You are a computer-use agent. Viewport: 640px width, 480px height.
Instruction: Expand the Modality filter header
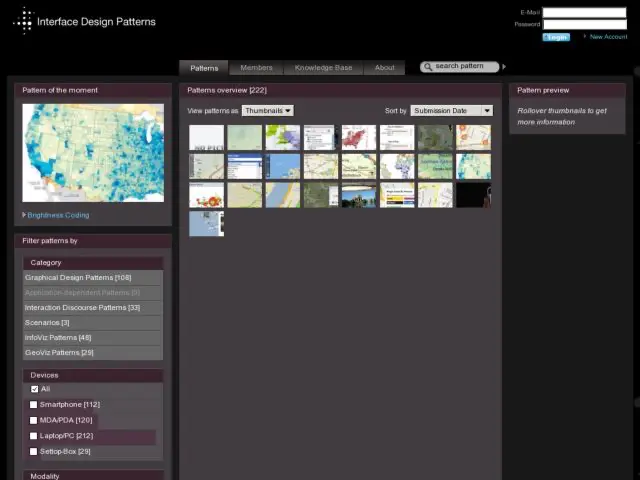(x=93, y=476)
